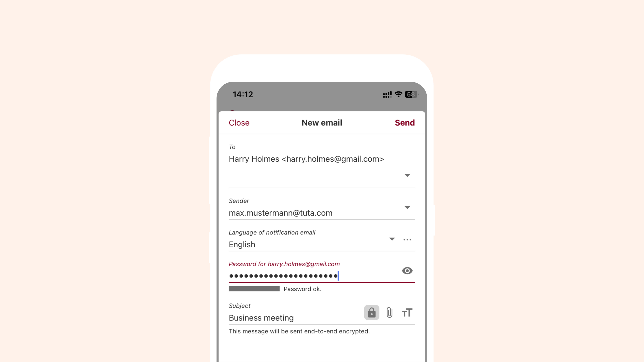644x362 pixels.
Task: Click the three-dot more options icon
Action: click(x=407, y=239)
